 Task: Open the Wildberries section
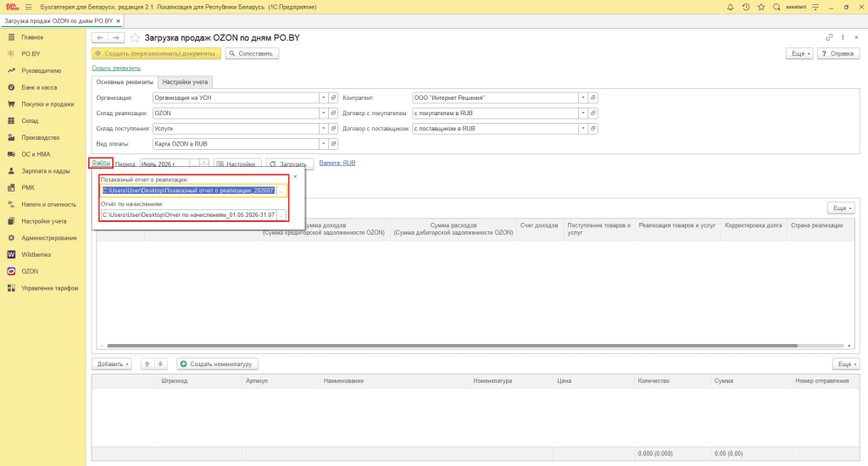36,254
